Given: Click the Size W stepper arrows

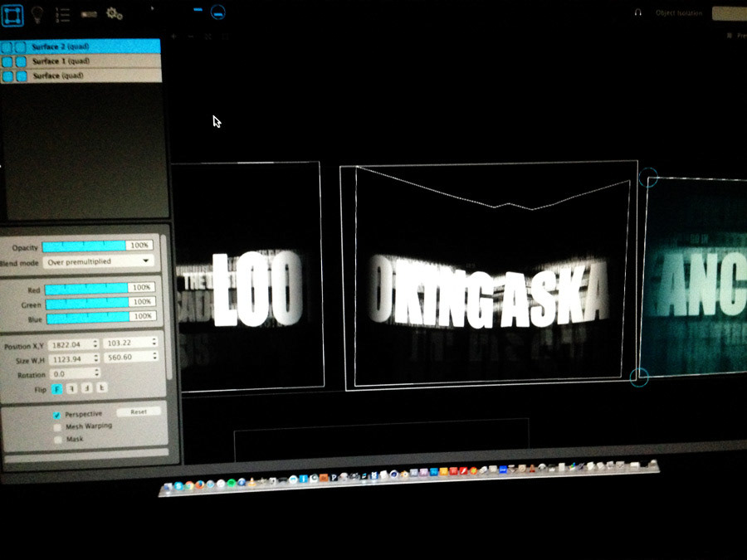Looking at the screenshot, I should pyautogui.click(x=97, y=358).
